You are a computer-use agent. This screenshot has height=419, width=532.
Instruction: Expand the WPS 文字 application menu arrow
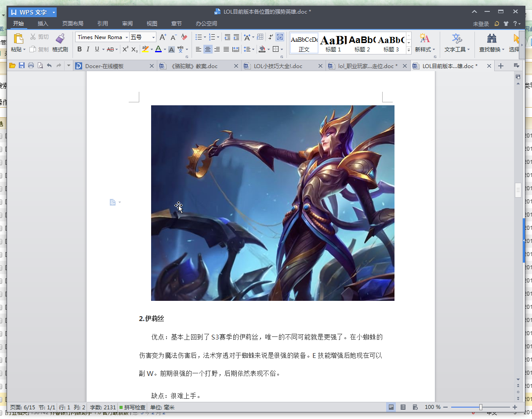point(53,12)
